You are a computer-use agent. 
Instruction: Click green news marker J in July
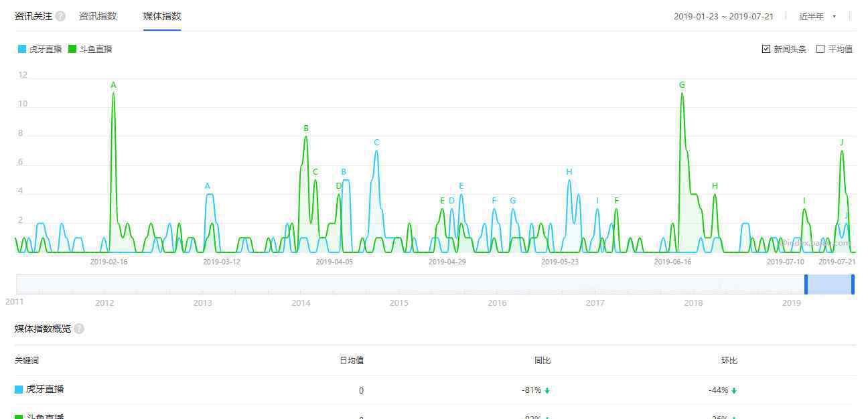pos(842,143)
